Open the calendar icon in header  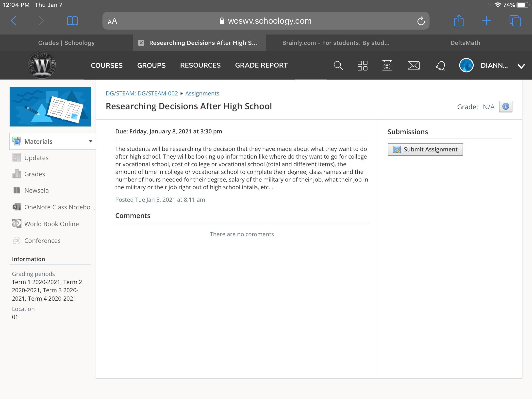coord(387,65)
